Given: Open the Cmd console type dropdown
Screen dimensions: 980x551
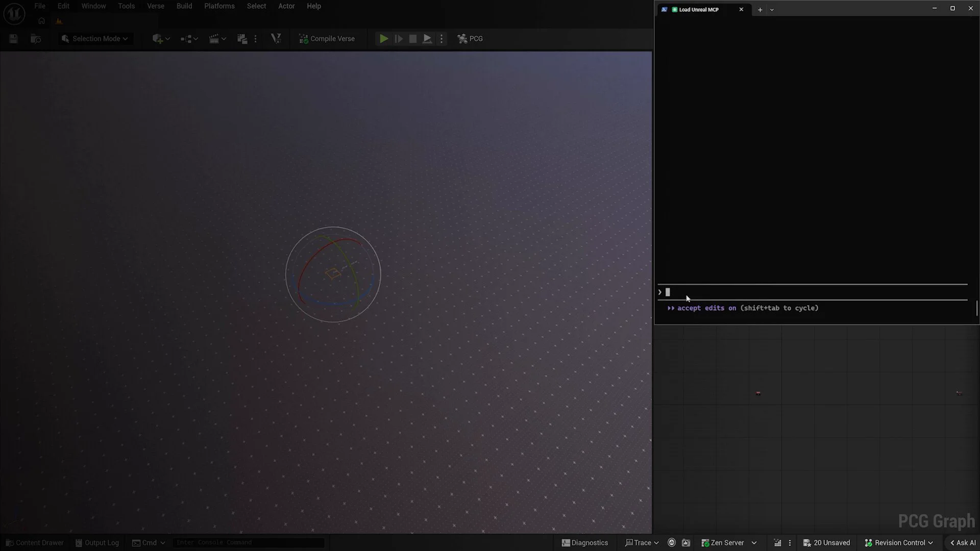Looking at the screenshot, I should [x=149, y=543].
